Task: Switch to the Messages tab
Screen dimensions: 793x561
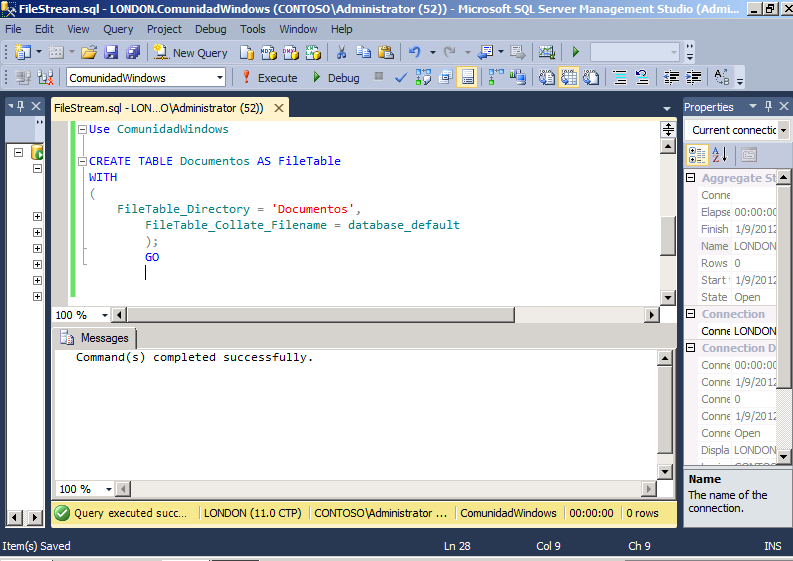Action: tap(95, 337)
